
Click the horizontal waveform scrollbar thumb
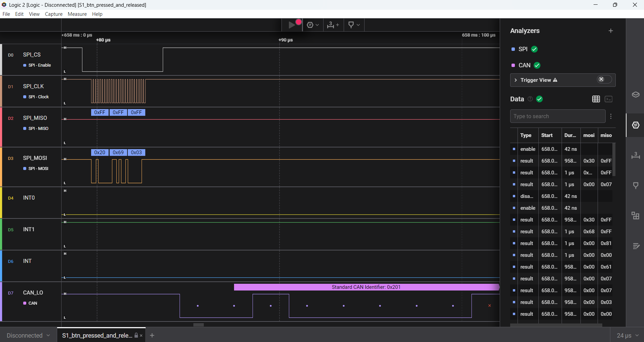tap(198, 325)
